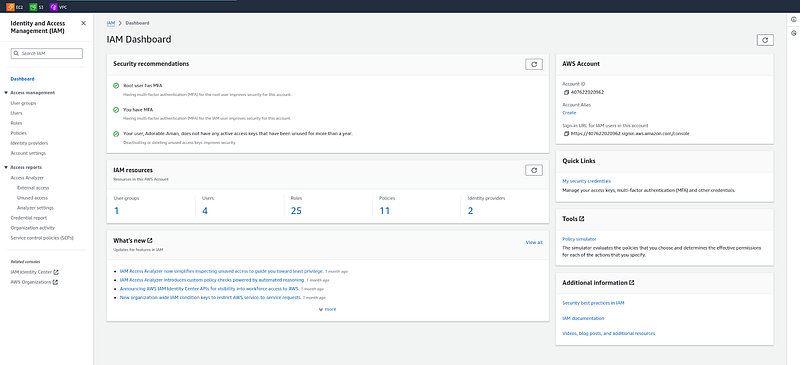The width and height of the screenshot is (800, 365).
Task: Click the top icon in right edge panel
Action: click(794, 19)
